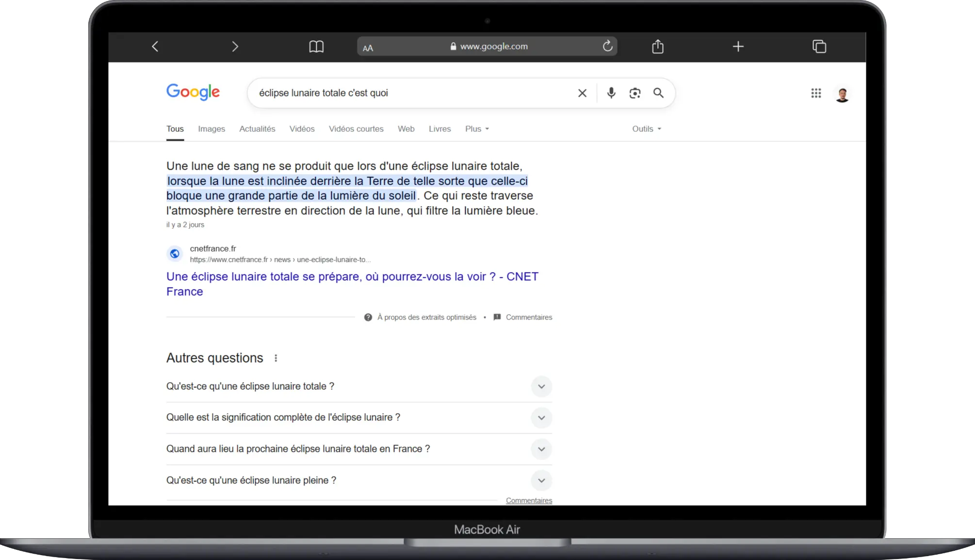The width and height of the screenshot is (975, 560).
Task: Open the Plus dropdown menu
Action: tap(477, 129)
